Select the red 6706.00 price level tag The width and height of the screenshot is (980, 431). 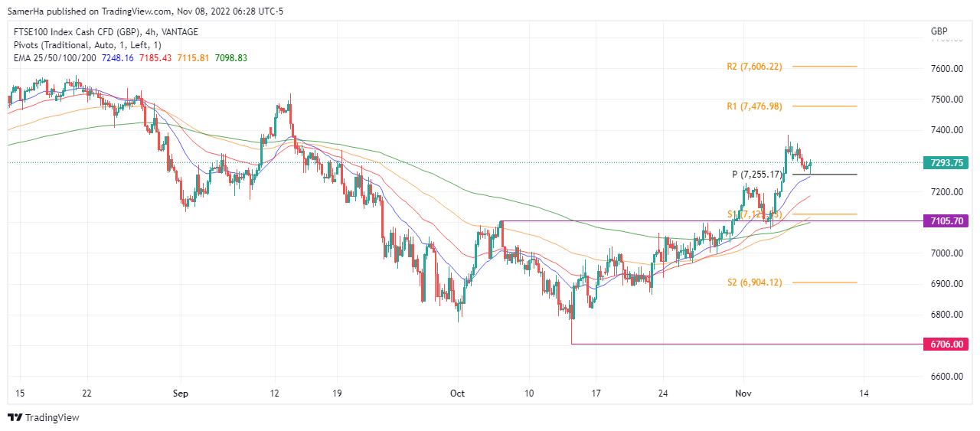947,344
